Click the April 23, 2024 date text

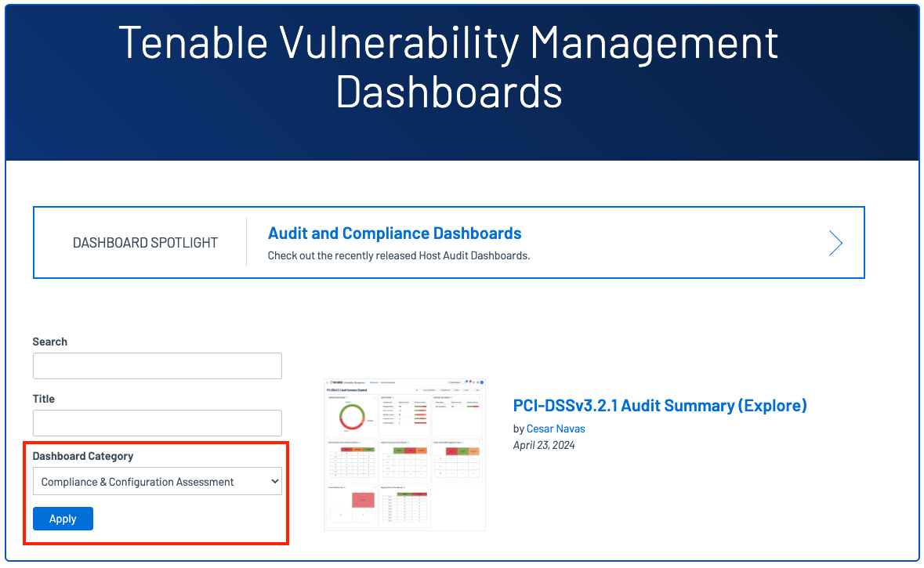click(544, 445)
